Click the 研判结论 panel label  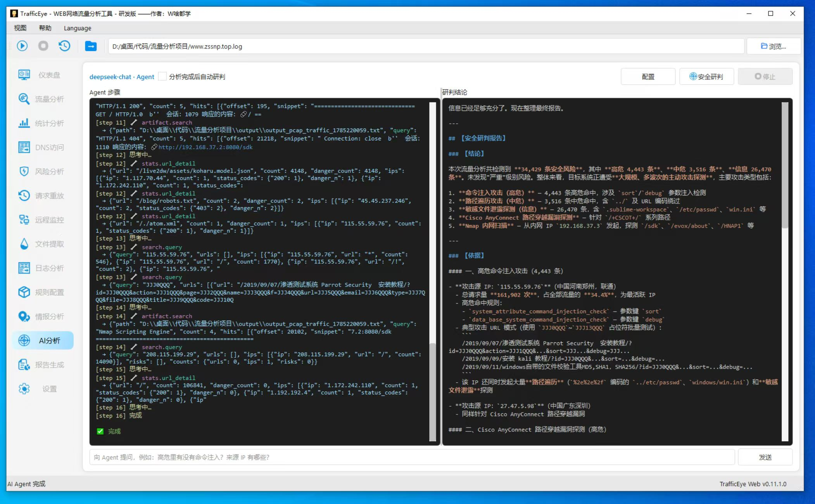(x=455, y=92)
